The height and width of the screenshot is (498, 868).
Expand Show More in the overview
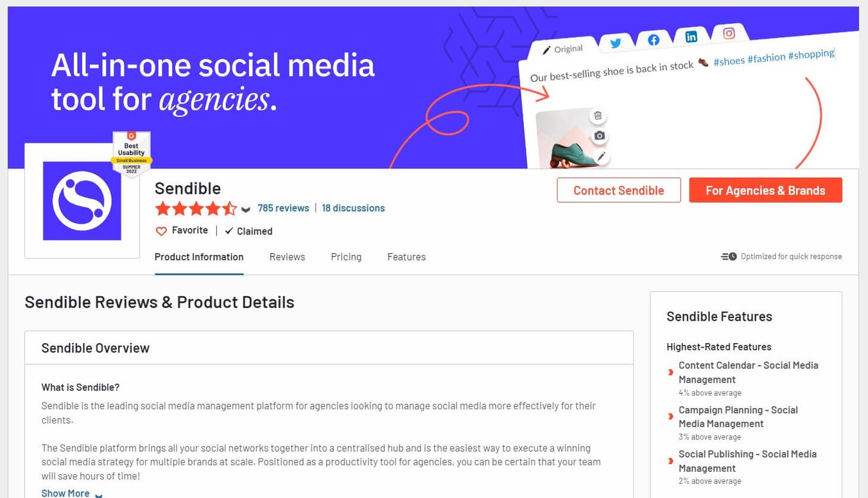click(x=65, y=492)
